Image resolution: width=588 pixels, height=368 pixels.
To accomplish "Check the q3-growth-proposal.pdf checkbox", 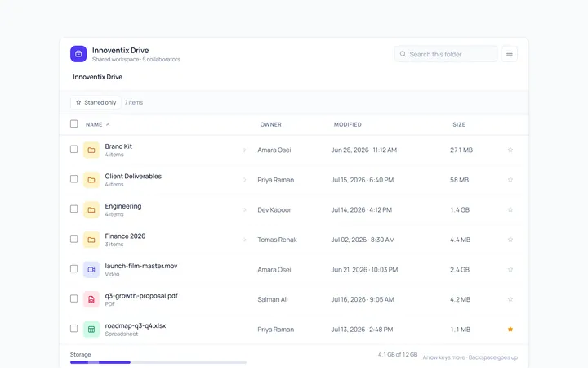I will coord(73,298).
